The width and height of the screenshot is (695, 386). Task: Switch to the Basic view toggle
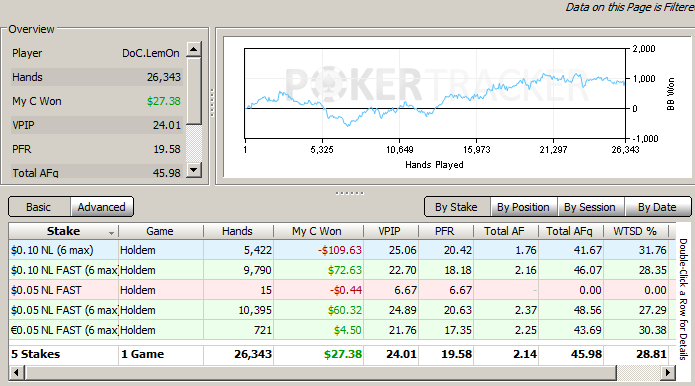tap(39, 207)
